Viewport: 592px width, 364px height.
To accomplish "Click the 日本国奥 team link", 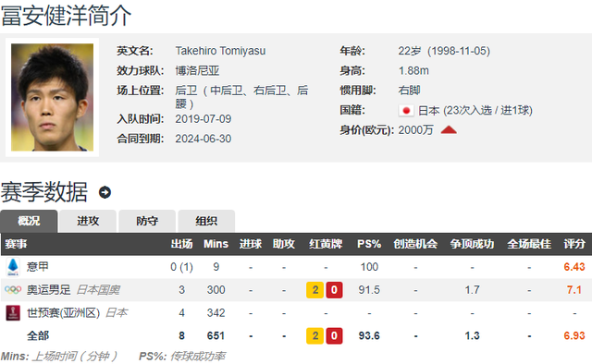I will pos(98,290).
